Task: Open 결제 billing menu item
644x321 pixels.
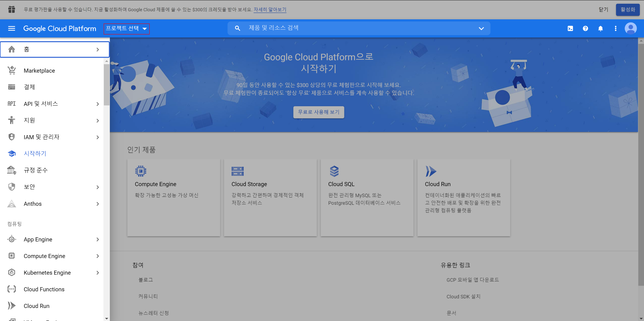Action: [29, 87]
